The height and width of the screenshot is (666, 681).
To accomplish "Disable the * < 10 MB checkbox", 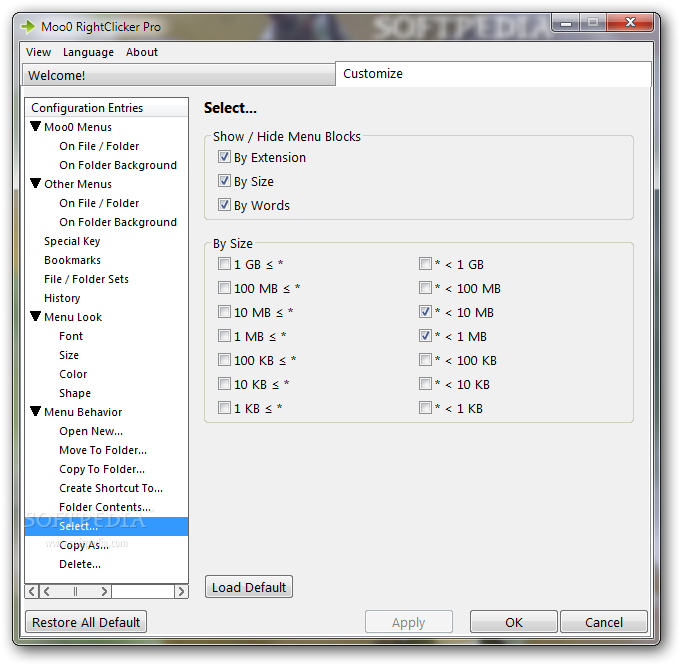I will tap(425, 311).
